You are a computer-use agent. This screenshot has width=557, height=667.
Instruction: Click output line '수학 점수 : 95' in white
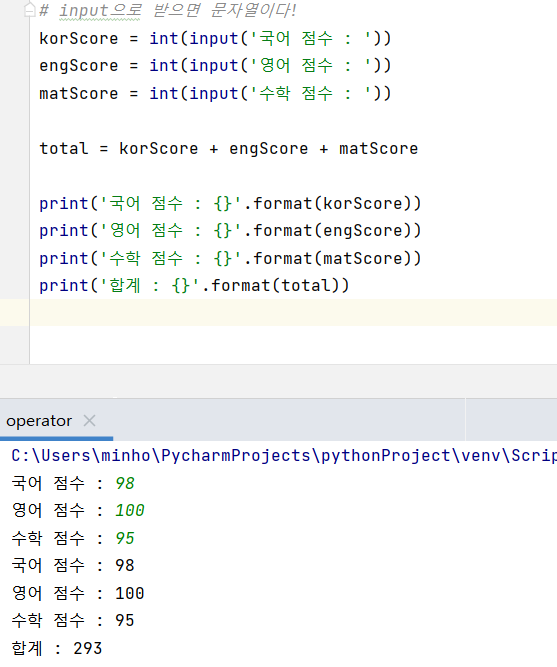tap(73, 621)
